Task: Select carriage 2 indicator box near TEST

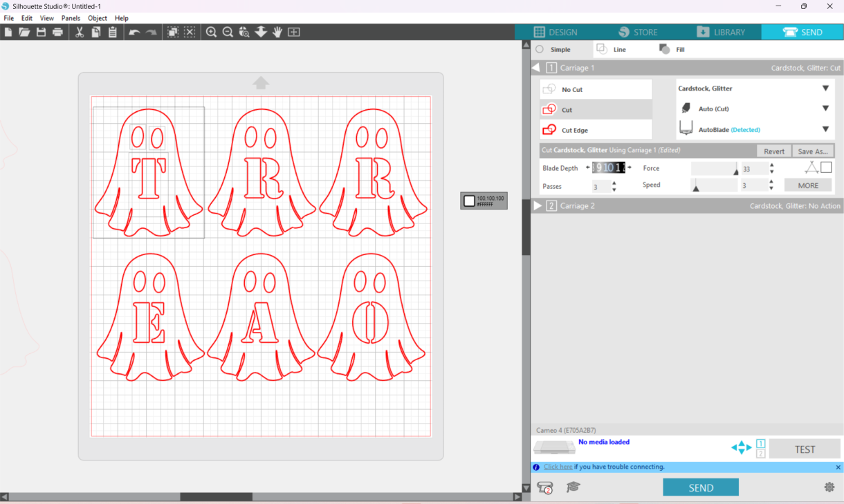Action: point(760,454)
